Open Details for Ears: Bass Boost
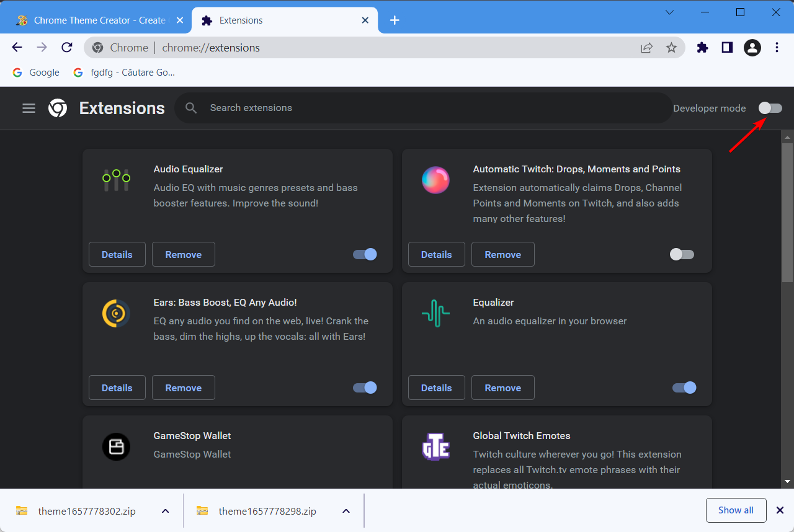794x532 pixels. click(117, 388)
